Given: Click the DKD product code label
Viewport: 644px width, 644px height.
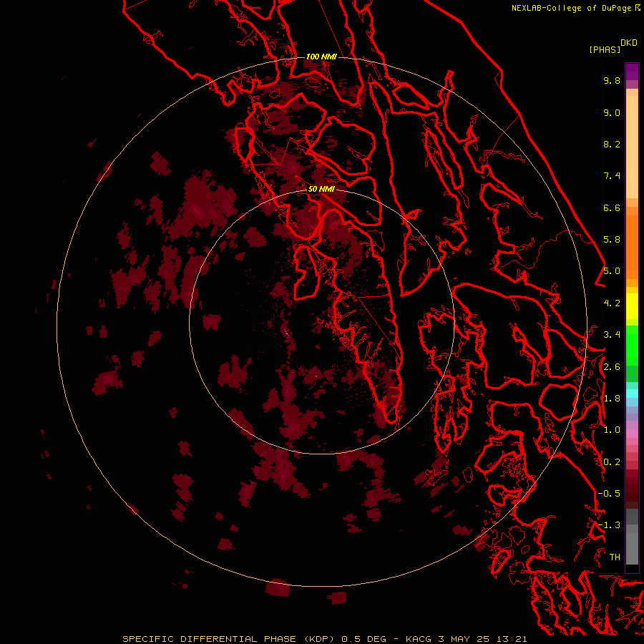Looking at the screenshot, I should coord(629,43).
